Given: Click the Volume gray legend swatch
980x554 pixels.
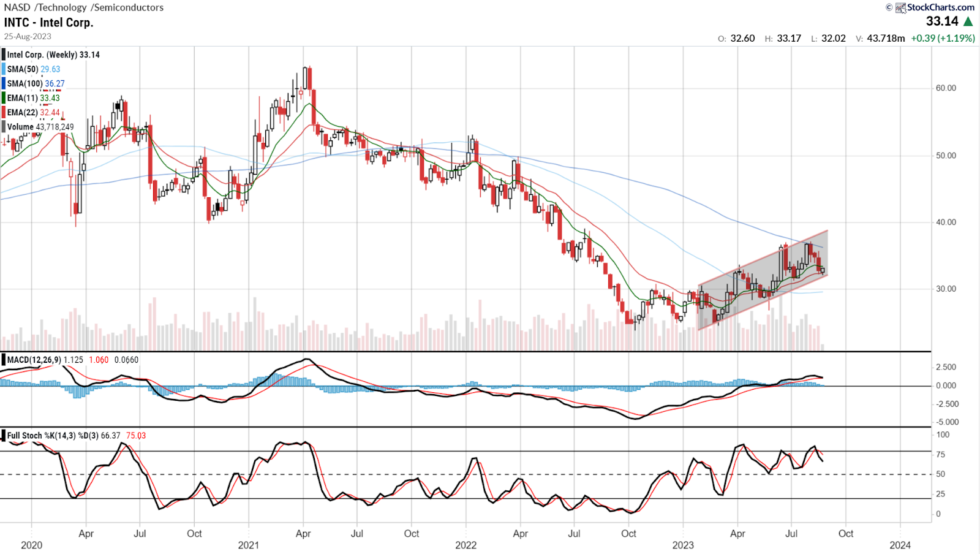Looking at the screenshot, I should coord(4,127).
